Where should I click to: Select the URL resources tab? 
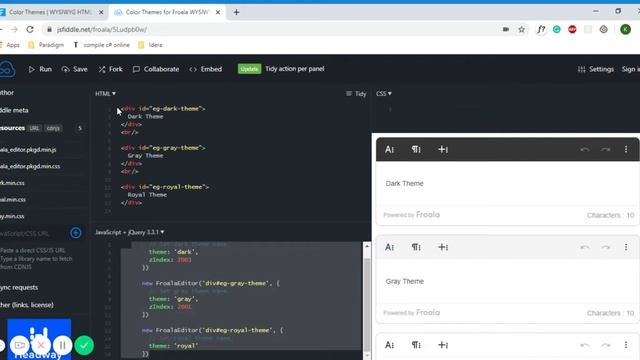coord(34,128)
